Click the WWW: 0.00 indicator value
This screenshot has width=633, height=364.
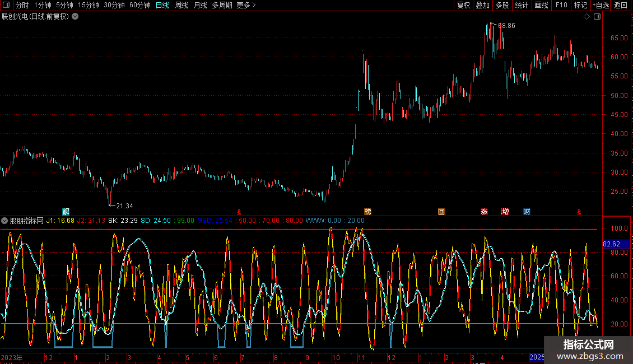[323, 221]
